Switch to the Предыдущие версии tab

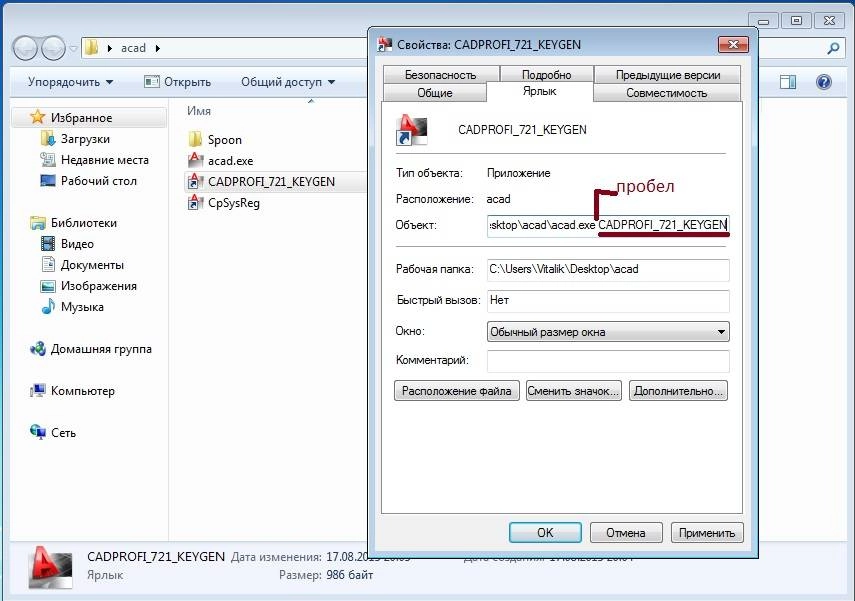pyautogui.click(x=667, y=75)
